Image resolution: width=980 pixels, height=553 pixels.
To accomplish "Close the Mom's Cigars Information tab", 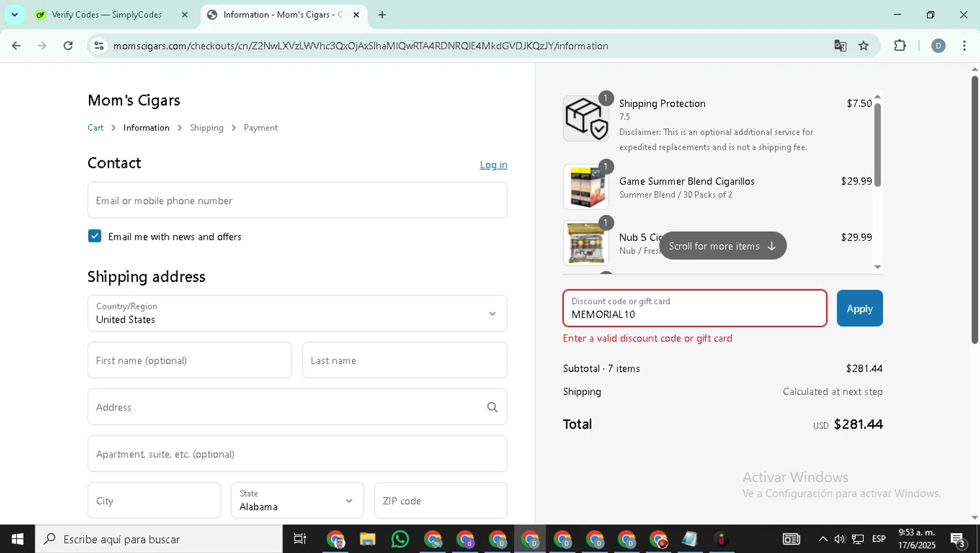I will (356, 14).
